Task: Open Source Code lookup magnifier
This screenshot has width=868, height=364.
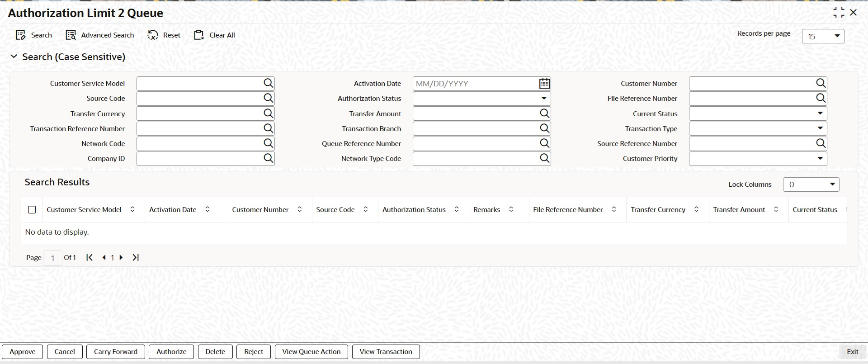Action: point(269,98)
